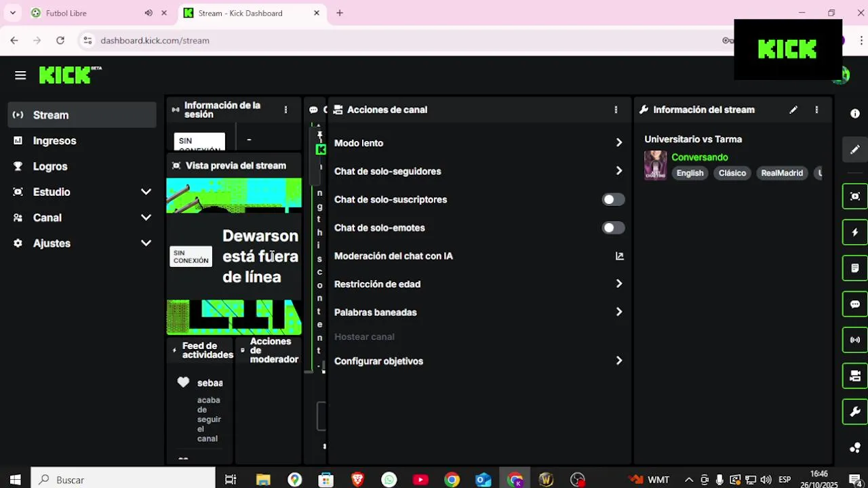Toggle the chat bubble widget icon in sidebar

(x=855, y=304)
